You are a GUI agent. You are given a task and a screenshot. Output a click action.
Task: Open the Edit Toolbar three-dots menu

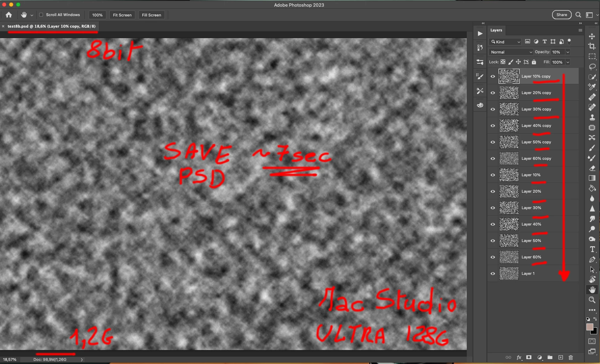coord(592,310)
